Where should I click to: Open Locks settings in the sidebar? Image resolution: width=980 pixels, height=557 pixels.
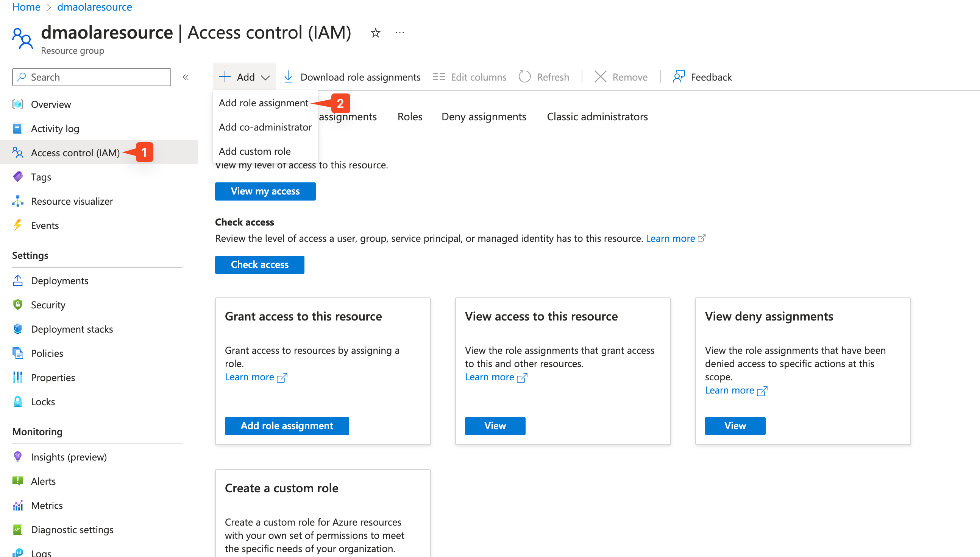(43, 402)
